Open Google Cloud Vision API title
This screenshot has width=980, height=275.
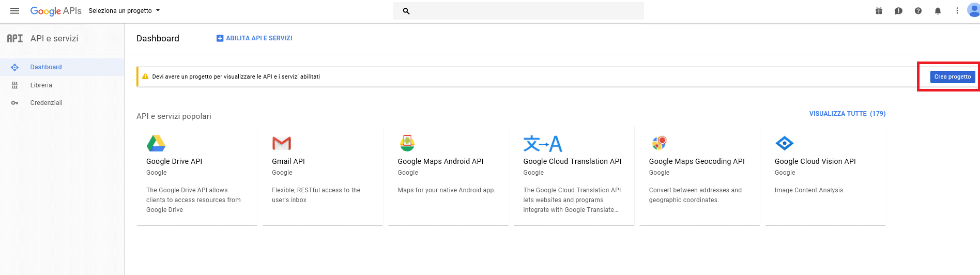click(815, 161)
